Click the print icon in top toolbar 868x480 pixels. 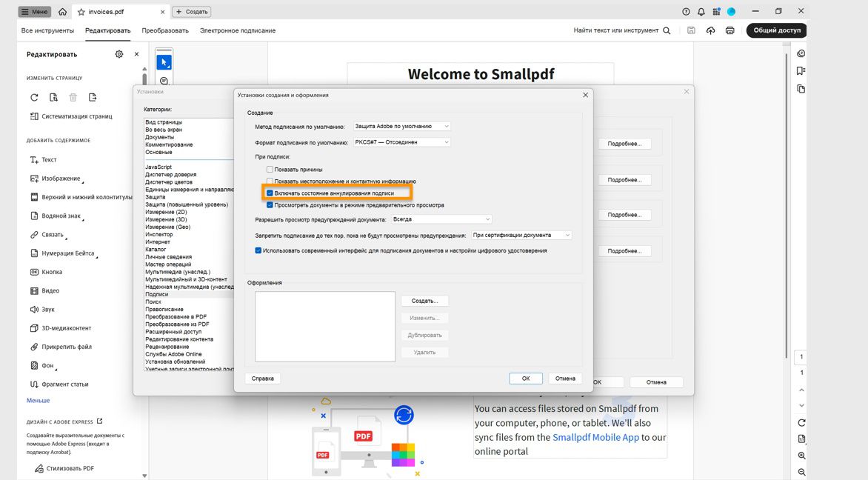point(730,30)
